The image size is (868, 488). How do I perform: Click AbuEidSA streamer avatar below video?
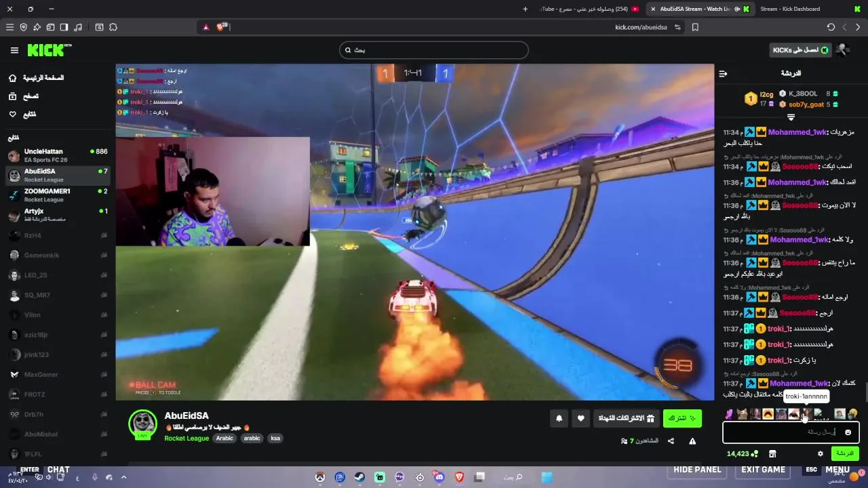click(x=142, y=424)
